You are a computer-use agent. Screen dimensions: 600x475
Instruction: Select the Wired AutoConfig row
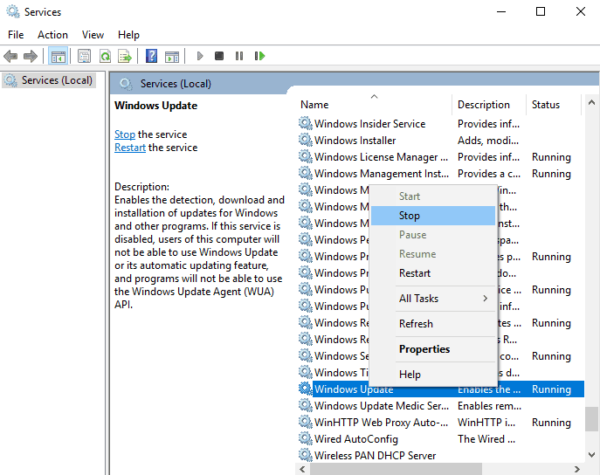pos(441,439)
